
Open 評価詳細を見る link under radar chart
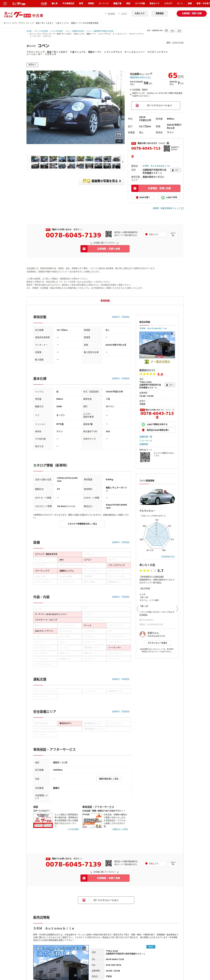click(x=168, y=557)
